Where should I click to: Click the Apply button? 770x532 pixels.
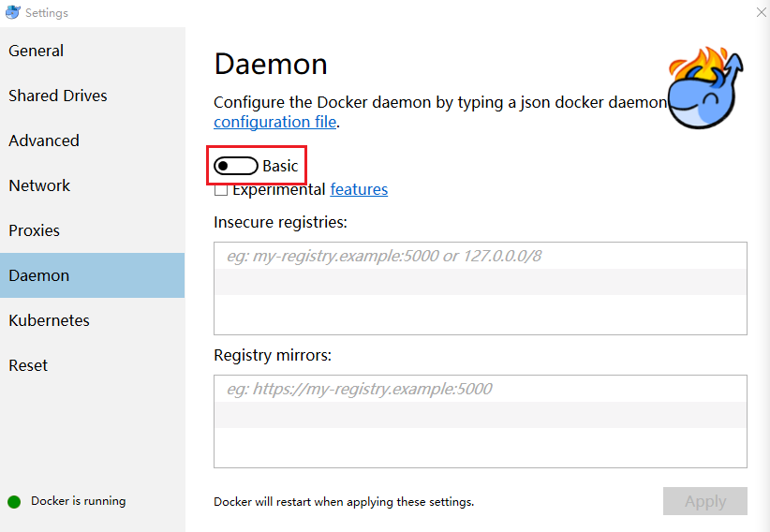[x=705, y=501]
